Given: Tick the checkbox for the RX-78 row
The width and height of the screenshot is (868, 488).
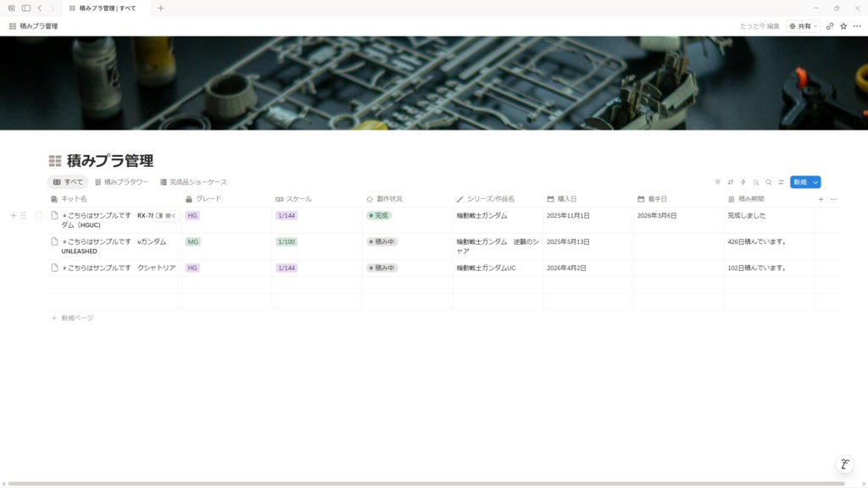Looking at the screenshot, I should pyautogui.click(x=39, y=216).
